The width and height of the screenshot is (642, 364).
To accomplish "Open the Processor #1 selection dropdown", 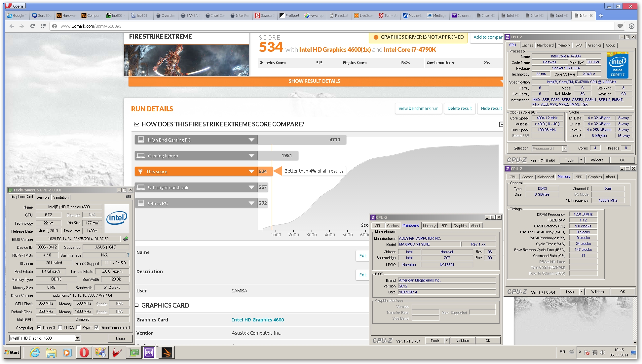I will pos(564,148).
